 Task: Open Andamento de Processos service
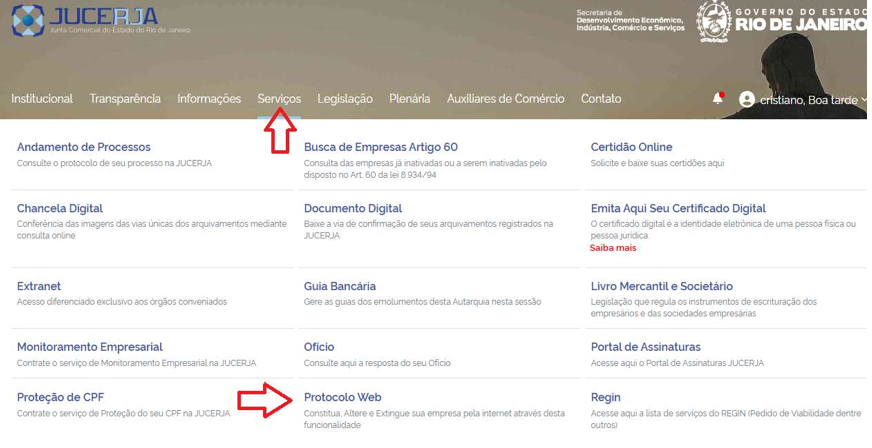tap(83, 147)
